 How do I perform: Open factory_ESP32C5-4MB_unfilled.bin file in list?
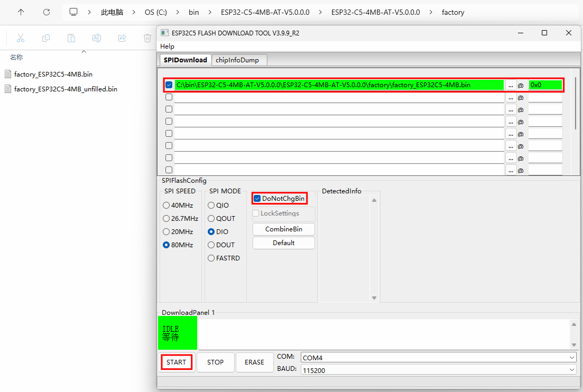(66, 89)
